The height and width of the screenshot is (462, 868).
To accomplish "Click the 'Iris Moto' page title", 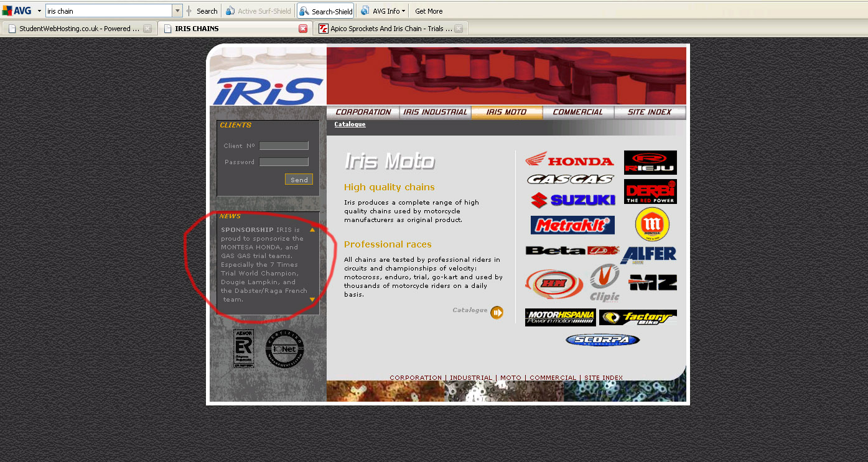I will coord(390,161).
